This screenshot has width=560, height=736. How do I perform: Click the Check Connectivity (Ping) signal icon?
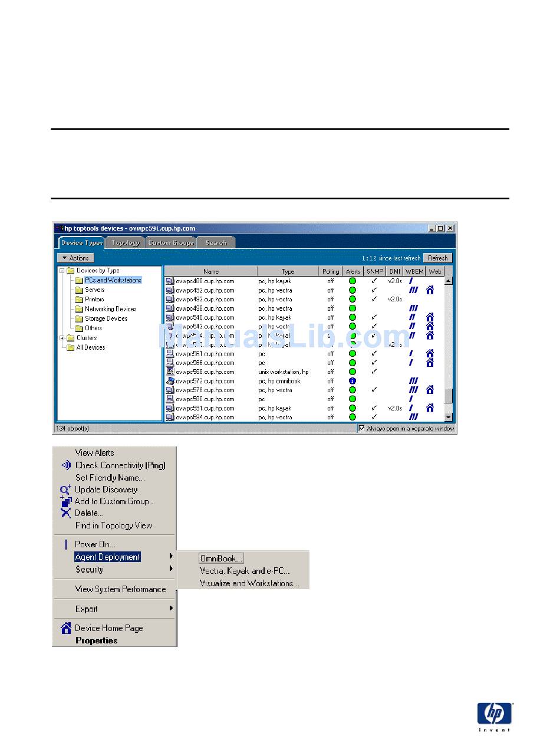[65, 465]
